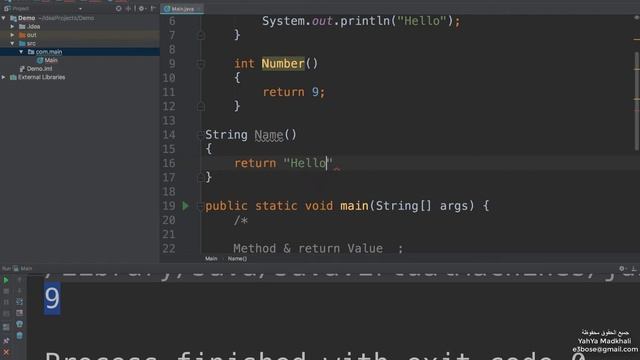Viewport: 640px width, 360px height.
Task: Switch to the Main.java editor tab
Action: pos(182,9)
